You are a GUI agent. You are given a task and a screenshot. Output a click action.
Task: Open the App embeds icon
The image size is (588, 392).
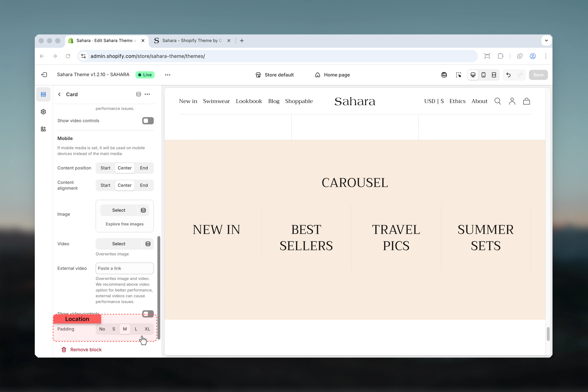43,129
